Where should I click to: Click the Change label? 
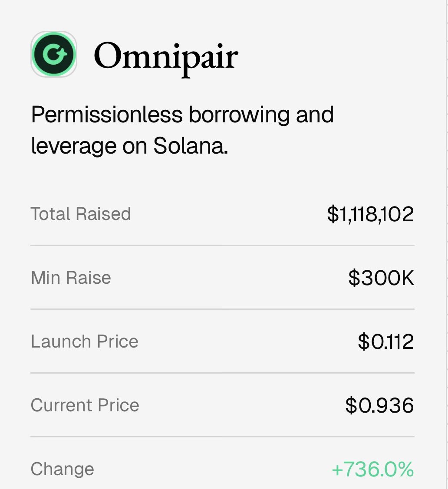pyautogui.click(x=63, y=469)
